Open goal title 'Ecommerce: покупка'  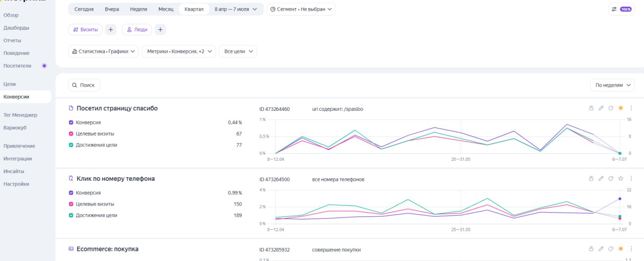point(107,249)
